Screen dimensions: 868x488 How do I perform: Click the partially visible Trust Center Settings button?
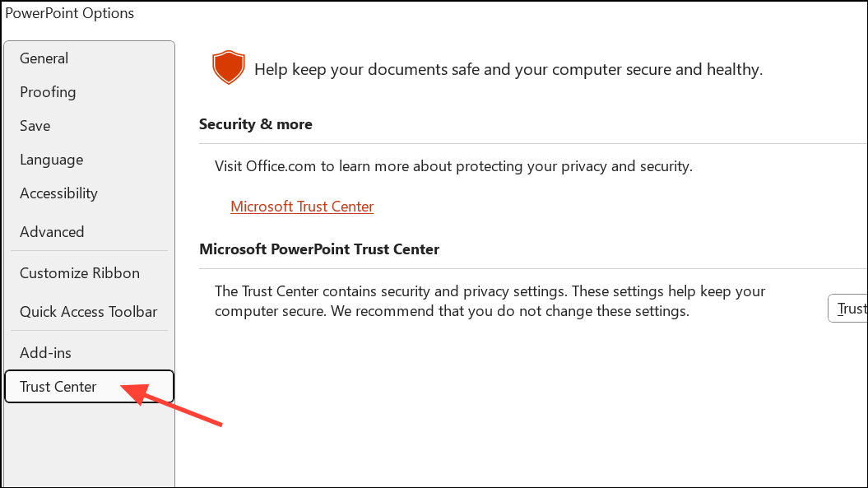tap(847, 308)
